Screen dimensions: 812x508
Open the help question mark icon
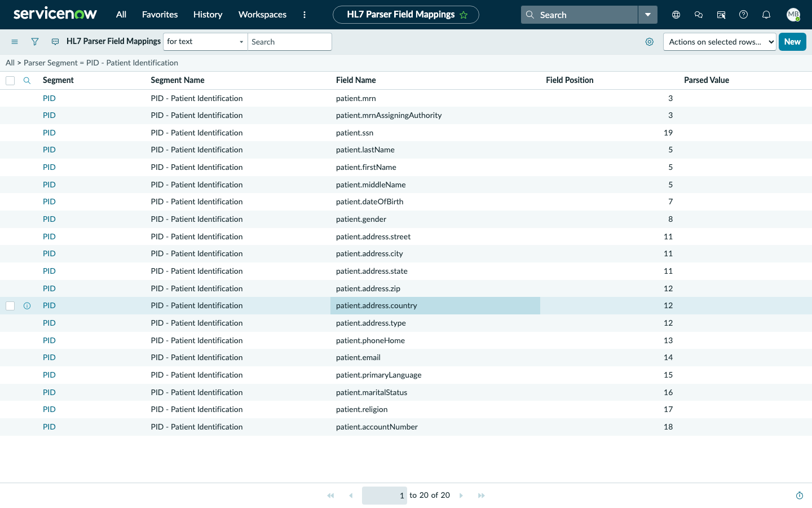coord(744,15)
